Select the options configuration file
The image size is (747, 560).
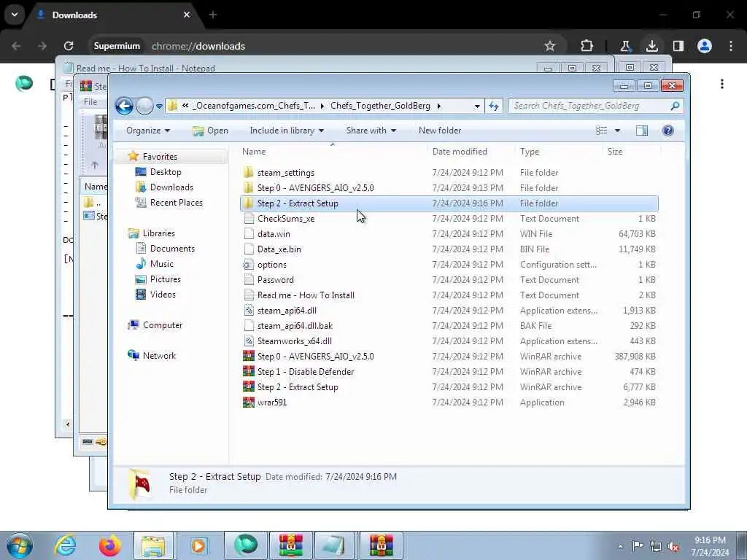(x=271, y=264)
